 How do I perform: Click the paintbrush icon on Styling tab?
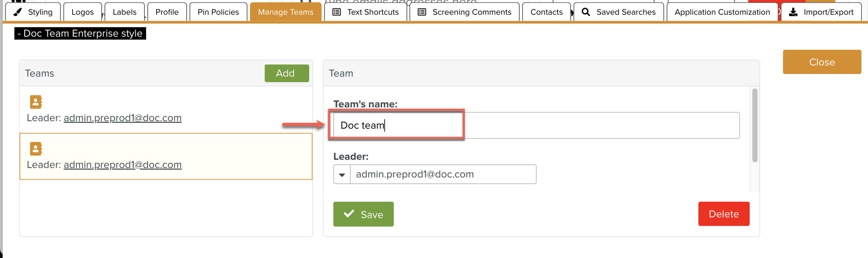coord(18,12)
